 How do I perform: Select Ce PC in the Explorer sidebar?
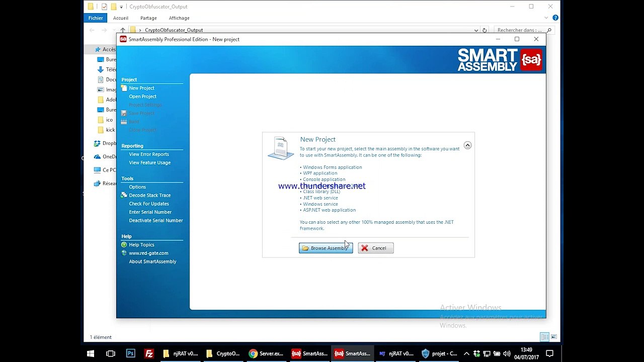[105, 170]
